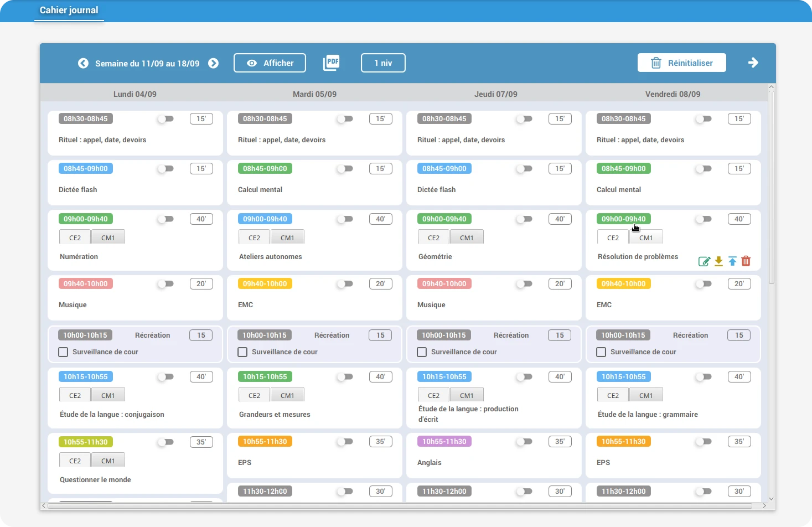
Task: Edit the Résolution de problèmes session
Action: [x=704, y=261]
